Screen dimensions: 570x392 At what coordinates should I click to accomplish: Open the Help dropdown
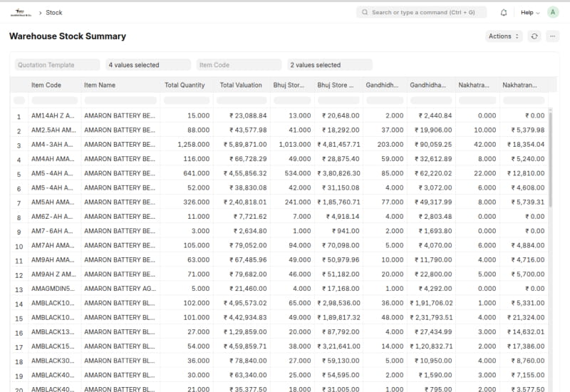coord(530,13)
